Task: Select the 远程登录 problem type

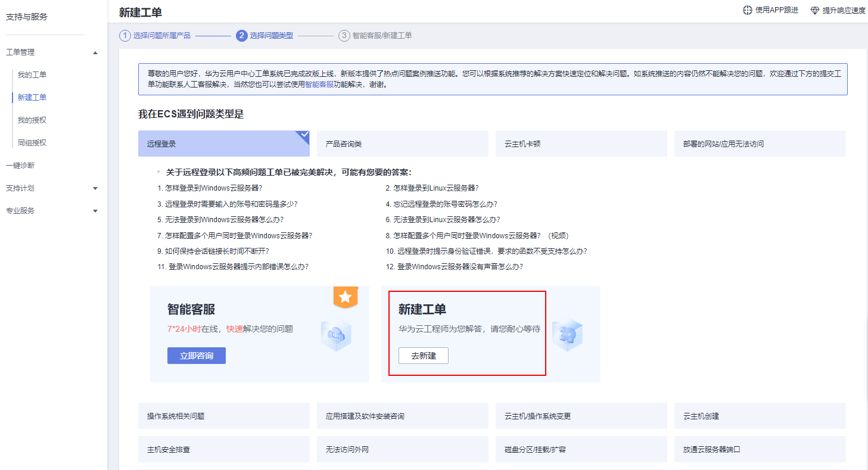Action: (224, 144)
